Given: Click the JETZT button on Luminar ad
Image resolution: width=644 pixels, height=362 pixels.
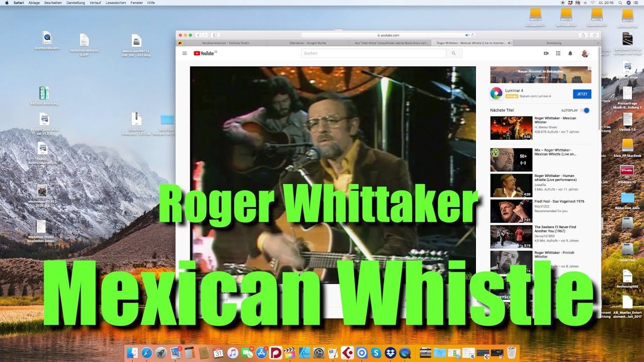Looking at the screenshot, I should (582, 94).
